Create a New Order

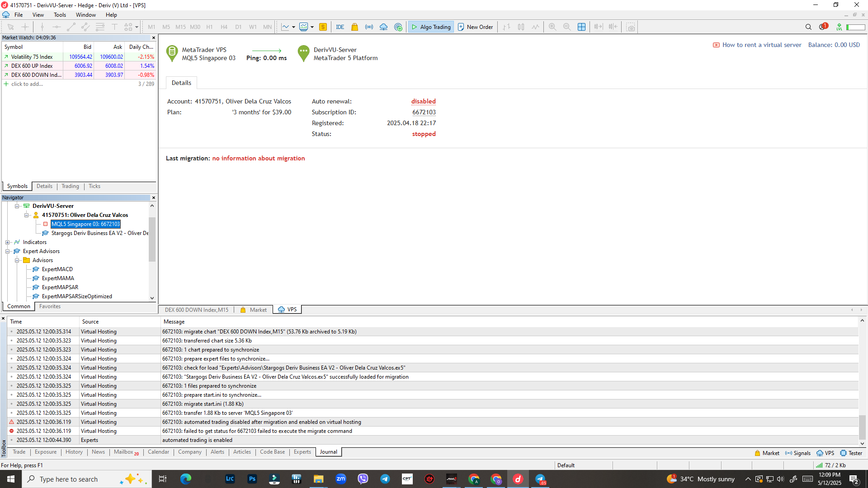[x=475, y=27]
